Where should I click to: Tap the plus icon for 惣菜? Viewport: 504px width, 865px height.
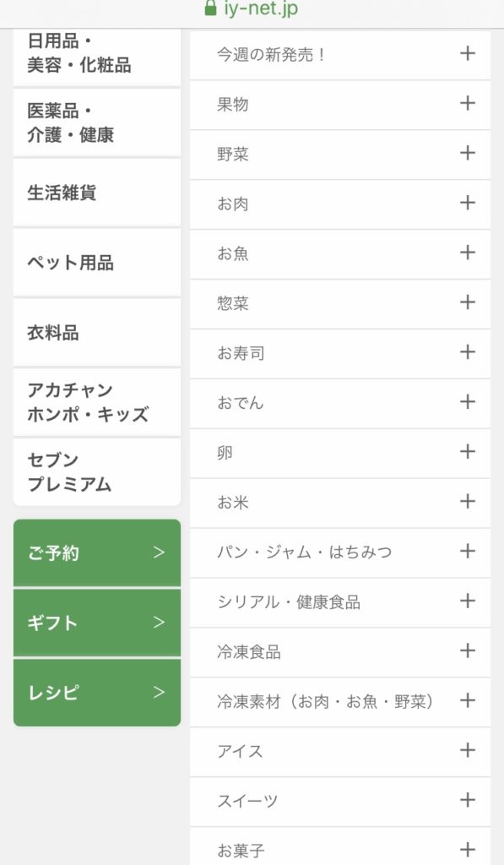coord(467,302)
